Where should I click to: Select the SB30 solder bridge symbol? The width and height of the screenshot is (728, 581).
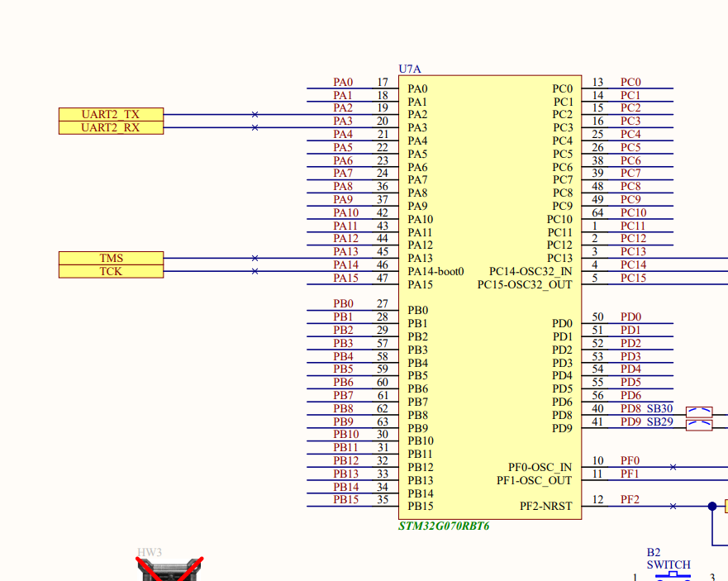click(699, 412)
